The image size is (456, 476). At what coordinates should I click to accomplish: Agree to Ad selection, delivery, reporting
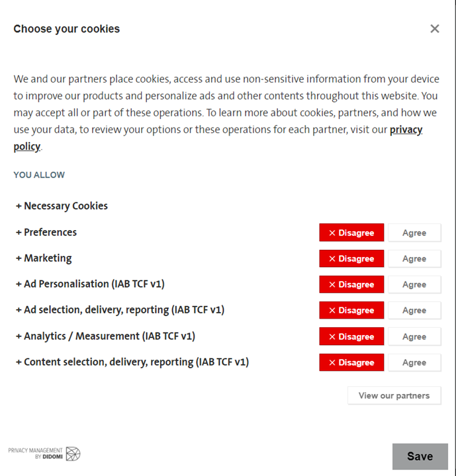click(414, 310)
